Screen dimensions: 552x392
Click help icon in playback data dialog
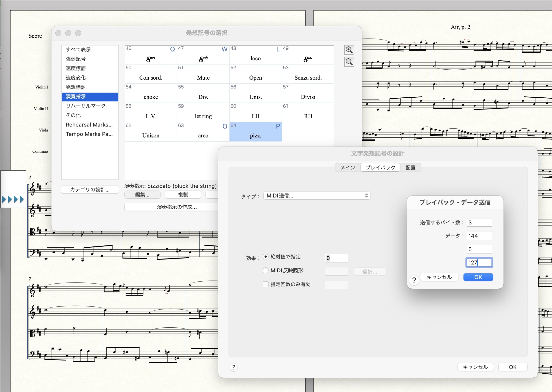[x=414, y=280]
